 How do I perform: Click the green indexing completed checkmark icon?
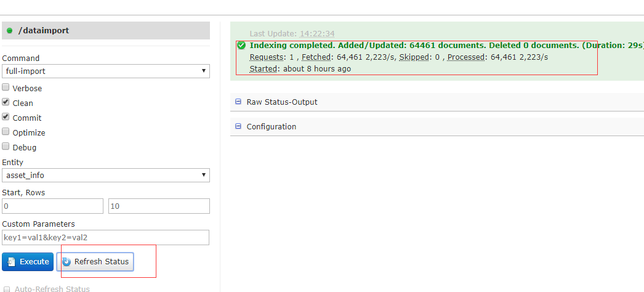tap(241, 45)
